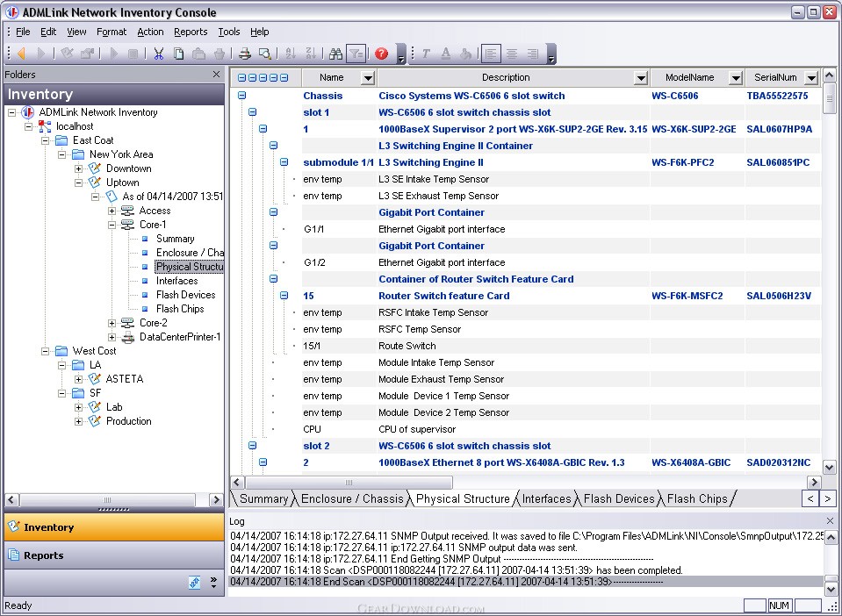Sort descending with the Z-A icon

[311, 54]
